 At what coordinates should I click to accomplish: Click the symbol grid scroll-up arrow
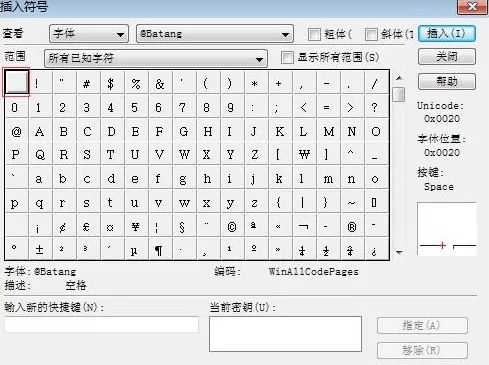pos(399,78)
